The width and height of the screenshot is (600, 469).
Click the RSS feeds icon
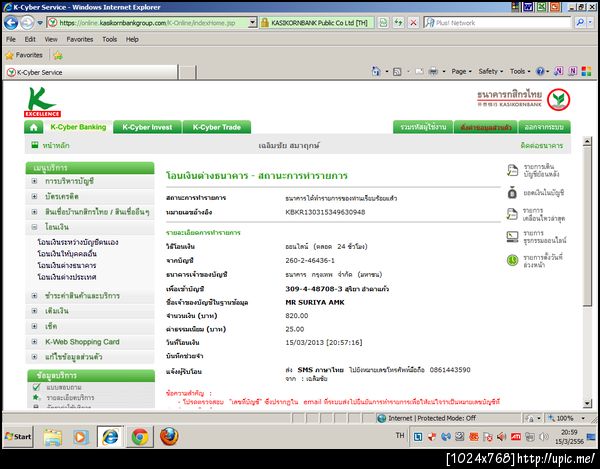[397, 72]
